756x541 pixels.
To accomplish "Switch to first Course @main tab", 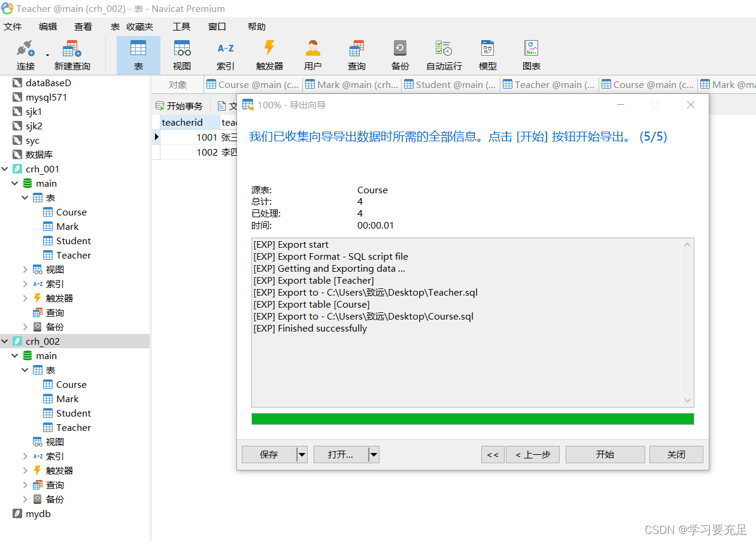I will [253, 84].
